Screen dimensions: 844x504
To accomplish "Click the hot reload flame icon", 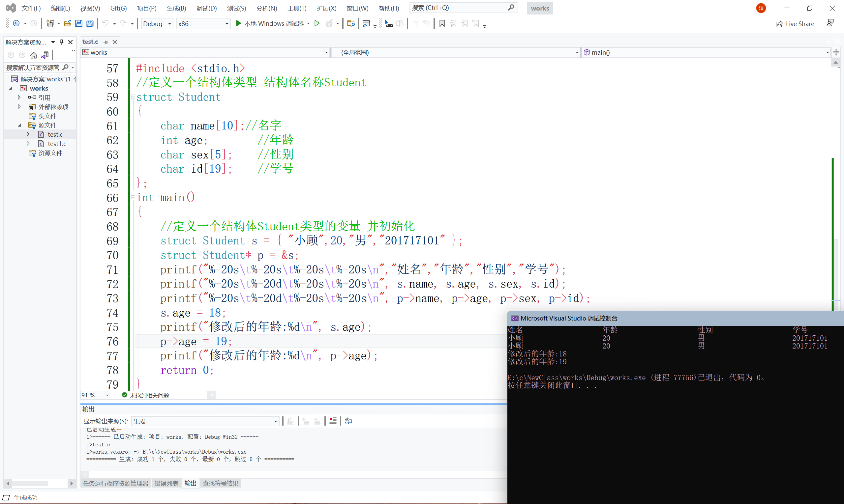I will [329, 23].
